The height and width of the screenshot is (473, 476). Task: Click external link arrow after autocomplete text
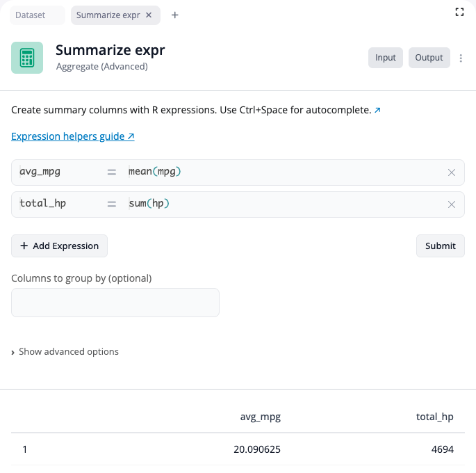click(377, 111)
